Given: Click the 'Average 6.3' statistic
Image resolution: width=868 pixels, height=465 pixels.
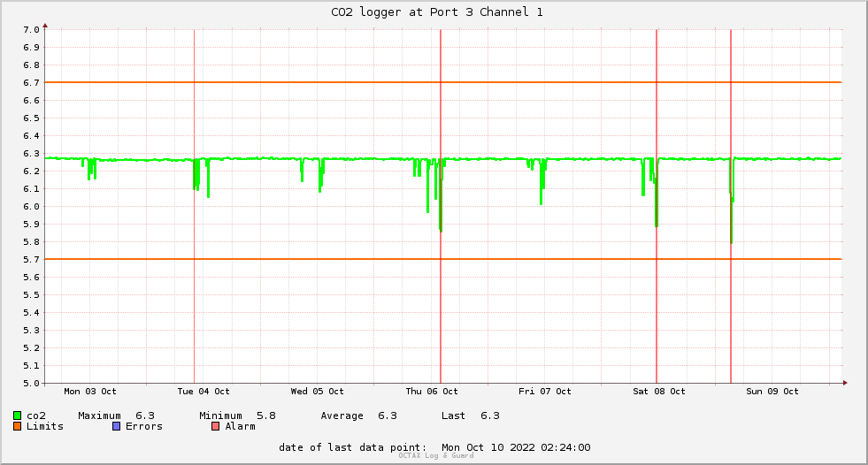Looking at the screenshot, I should point(358,415).
